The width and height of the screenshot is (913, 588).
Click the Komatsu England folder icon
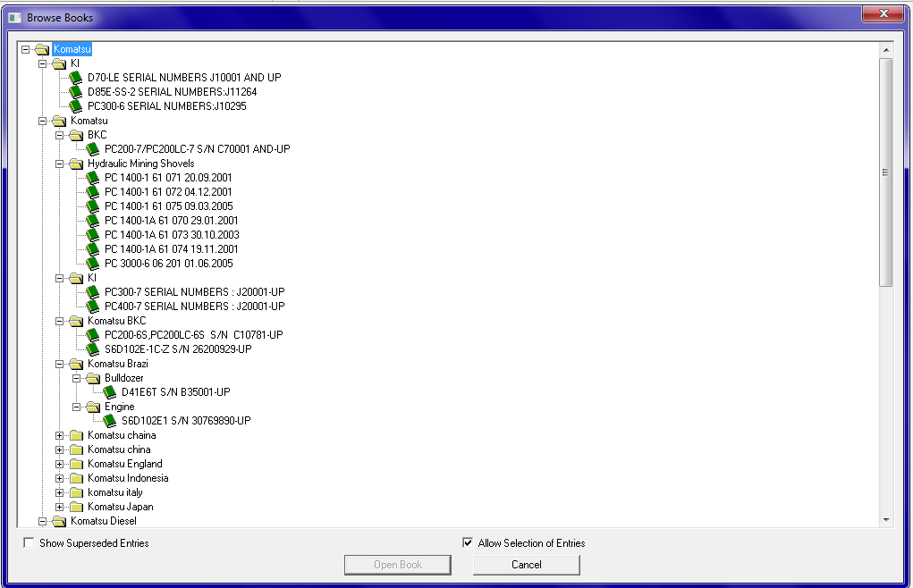tap(76, 464)
